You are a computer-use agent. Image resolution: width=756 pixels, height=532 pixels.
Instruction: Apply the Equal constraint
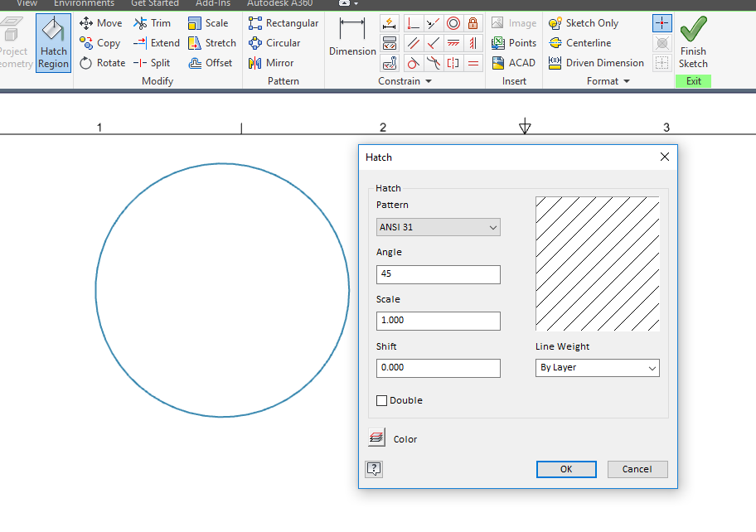coord(473,63)
